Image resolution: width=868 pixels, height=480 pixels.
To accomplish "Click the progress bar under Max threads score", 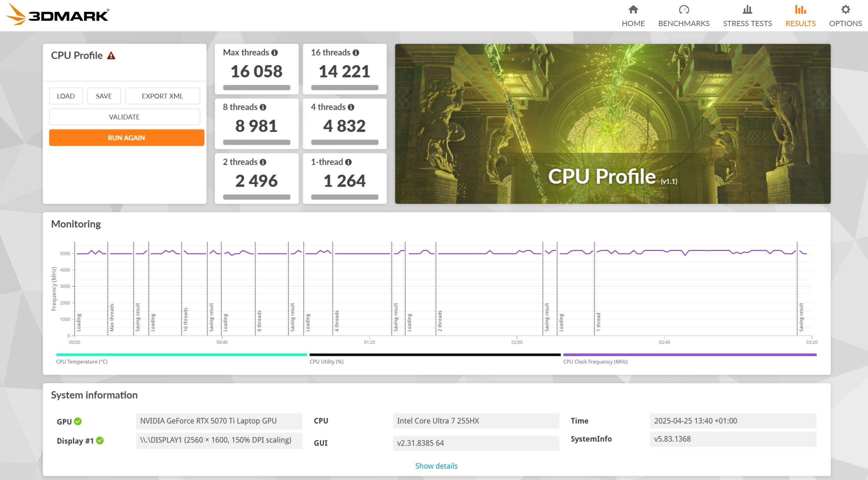I will point(257,88).
